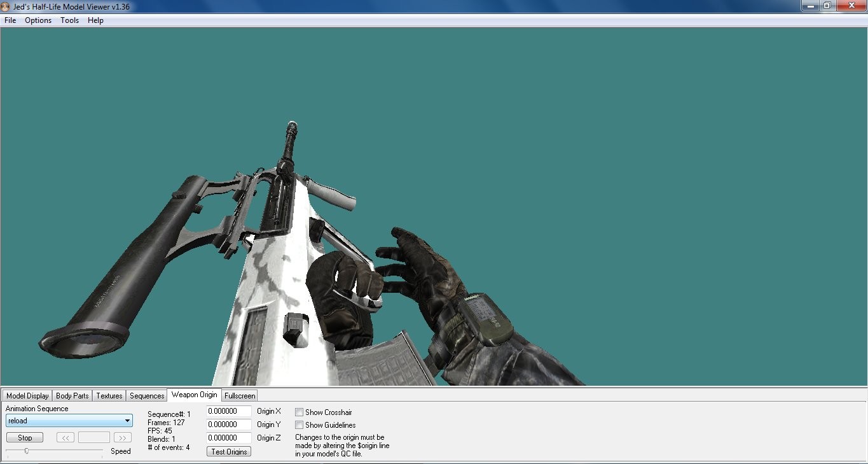Switch to the Model Display tab

coord(27,395)
